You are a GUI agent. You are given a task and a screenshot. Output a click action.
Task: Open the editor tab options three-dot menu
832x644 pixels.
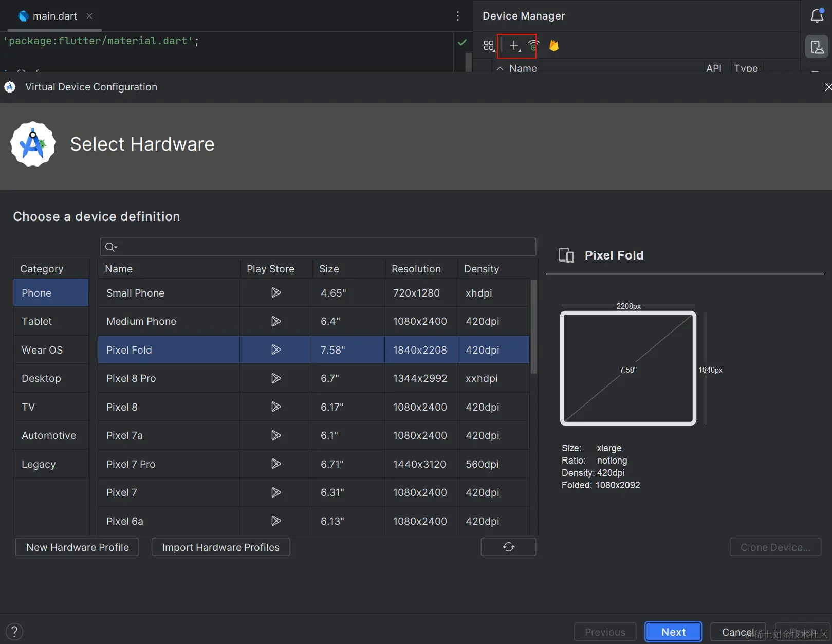coord(457,16)
